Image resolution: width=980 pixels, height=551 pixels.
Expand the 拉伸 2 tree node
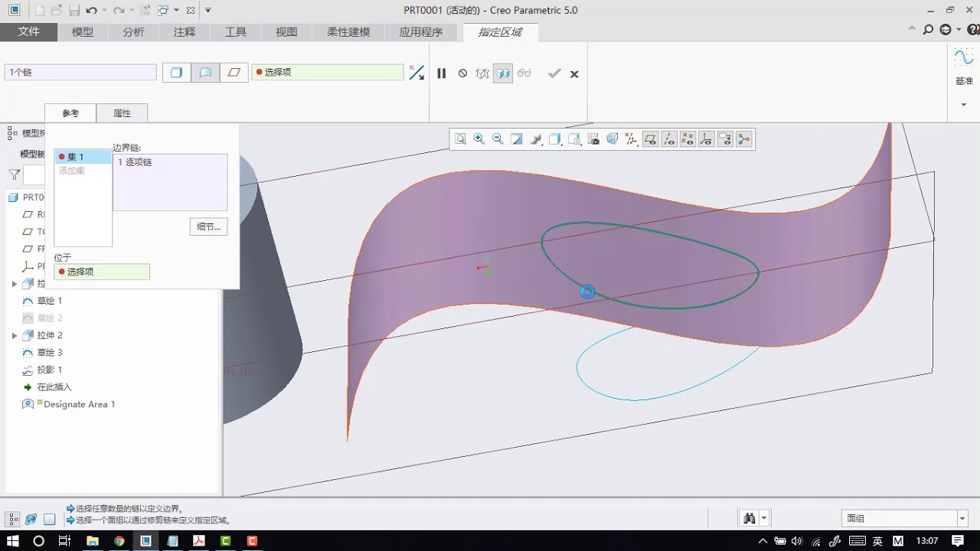tap(15, 335)
